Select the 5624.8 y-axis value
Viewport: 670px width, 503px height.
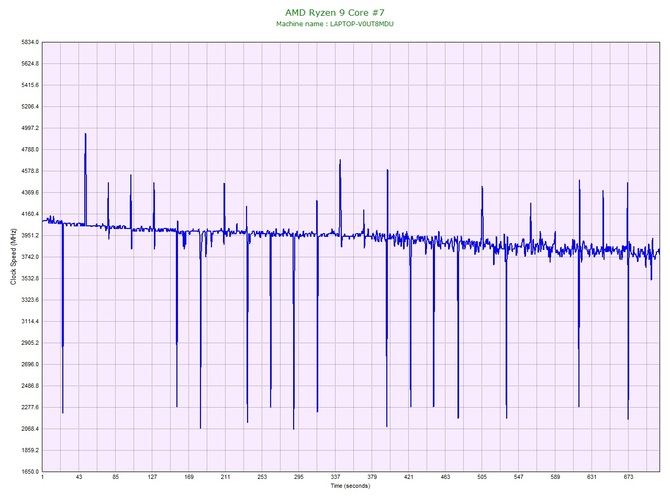[30, 64]
